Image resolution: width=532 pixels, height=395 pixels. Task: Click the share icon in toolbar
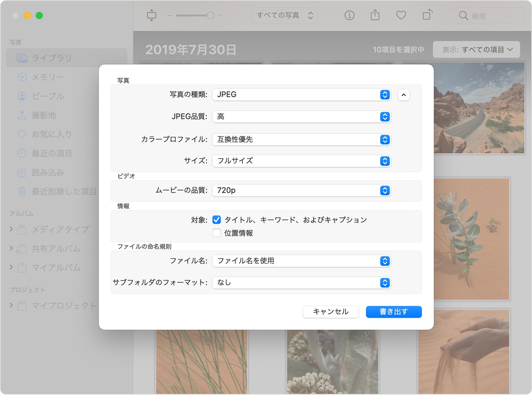375,15
